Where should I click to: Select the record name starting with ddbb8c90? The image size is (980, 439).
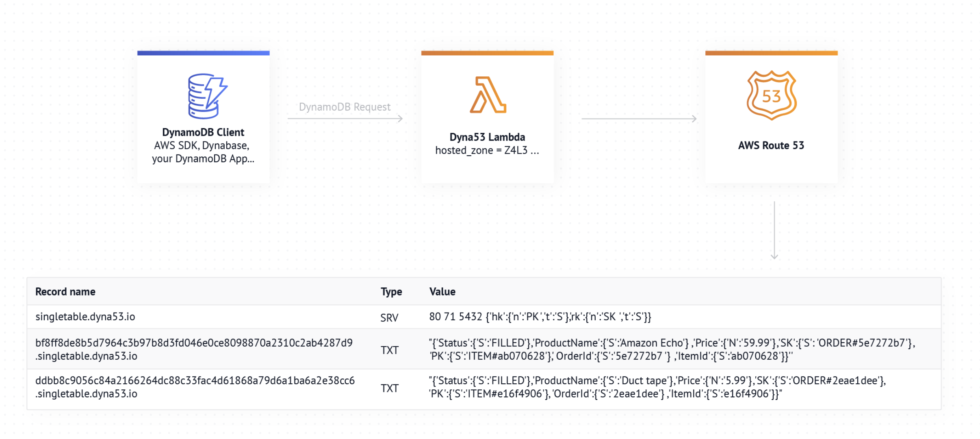tap(195, 387)
